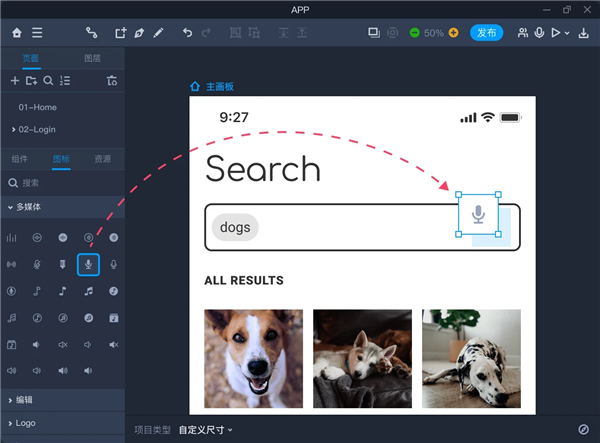This screenshot has width=600, height=443.
Task: Undo the last action
Action: pos(188,33)
